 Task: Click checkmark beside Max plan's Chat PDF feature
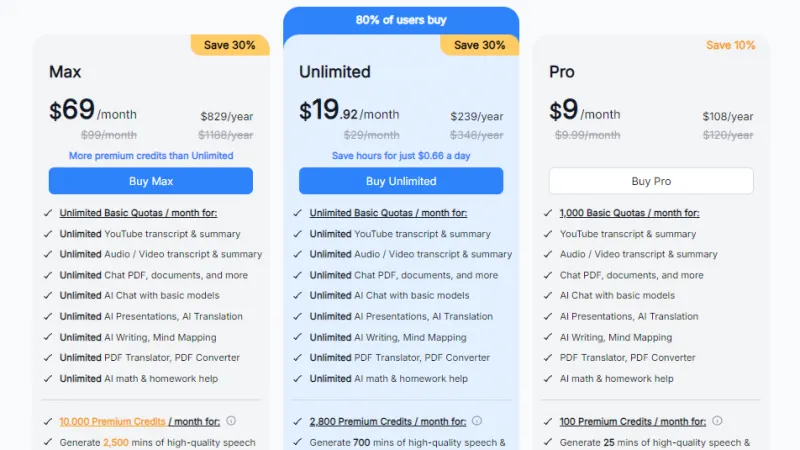click(48, 275)
